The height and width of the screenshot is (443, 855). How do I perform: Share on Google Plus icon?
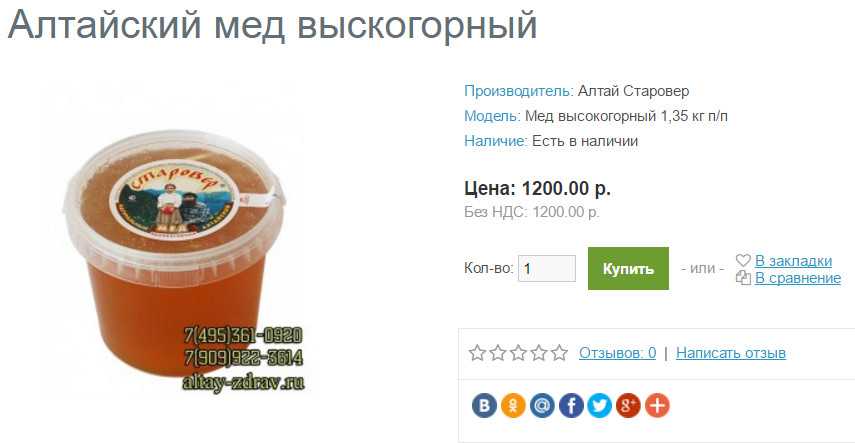point(628,406)
